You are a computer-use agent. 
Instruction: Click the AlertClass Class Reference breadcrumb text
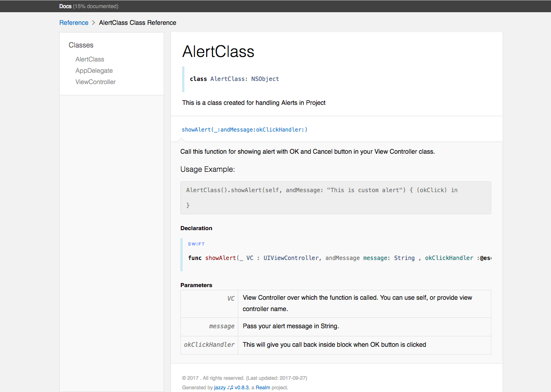[x=137, y=23]
